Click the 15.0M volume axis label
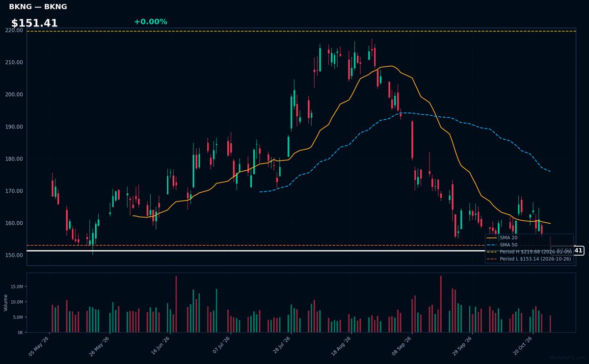This screenshot has height=364, width=589. click(x=17, y=286)
